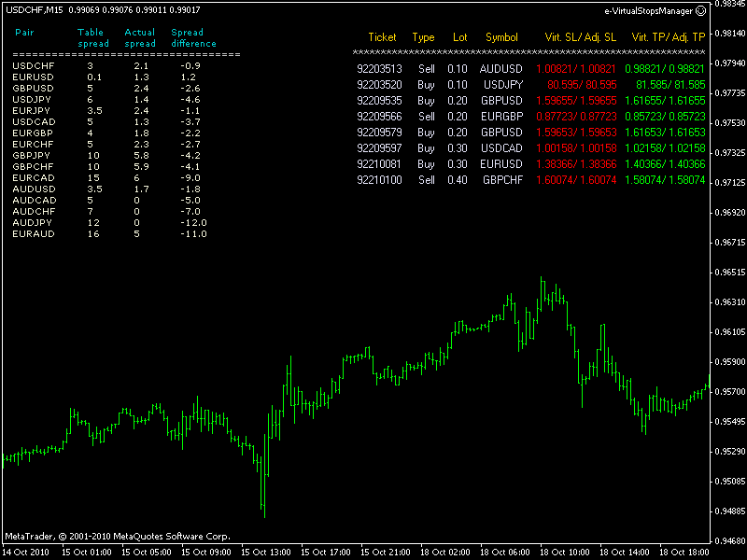
Task: Click the e-VirtualStopsManager expert label
Action: (648, 11)
